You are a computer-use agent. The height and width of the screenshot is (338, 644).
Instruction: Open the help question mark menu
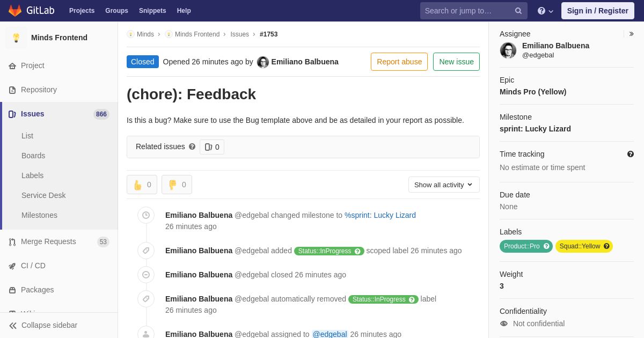545,11
